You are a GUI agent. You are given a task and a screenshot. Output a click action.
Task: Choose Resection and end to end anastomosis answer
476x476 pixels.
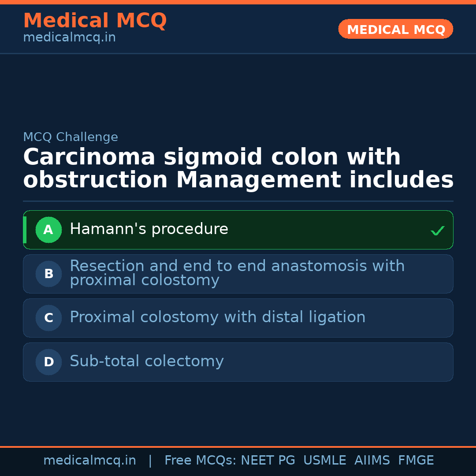point(237,273)
